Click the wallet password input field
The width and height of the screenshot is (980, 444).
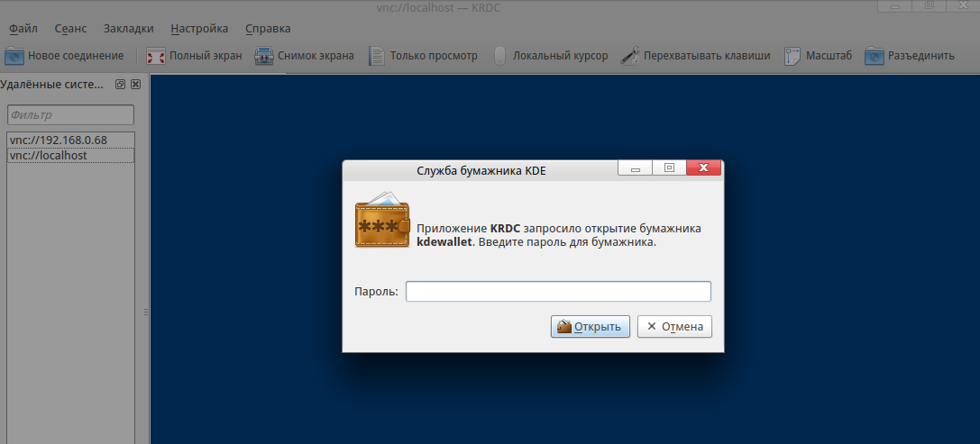click(x=558, y=292)
